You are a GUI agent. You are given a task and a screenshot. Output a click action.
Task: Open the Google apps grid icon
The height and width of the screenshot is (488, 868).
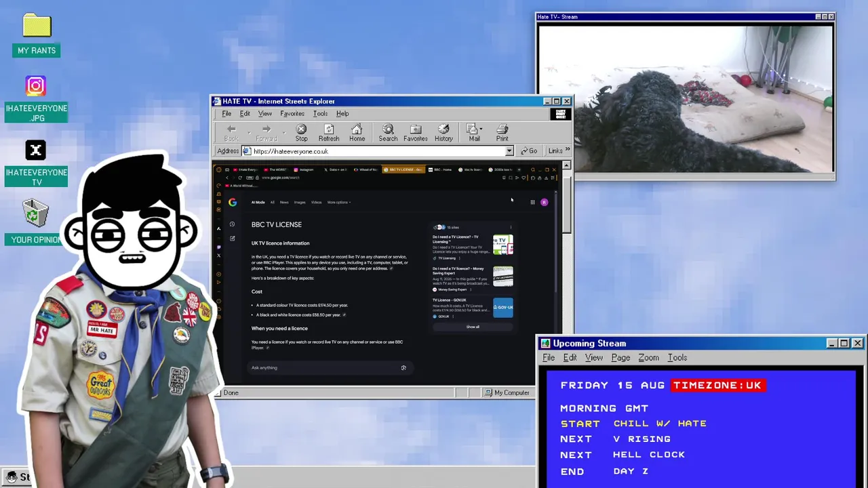tap(532, 202)
